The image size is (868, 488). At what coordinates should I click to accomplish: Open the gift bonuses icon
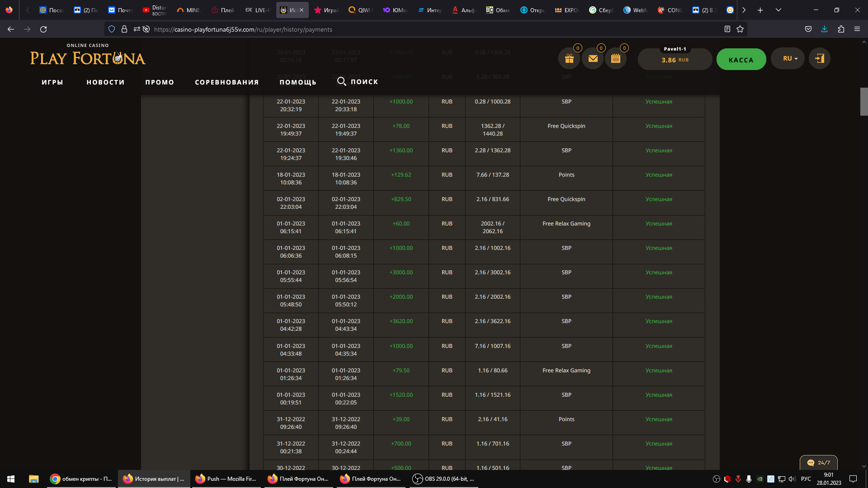pyautogui.click(x=569, y=59)
